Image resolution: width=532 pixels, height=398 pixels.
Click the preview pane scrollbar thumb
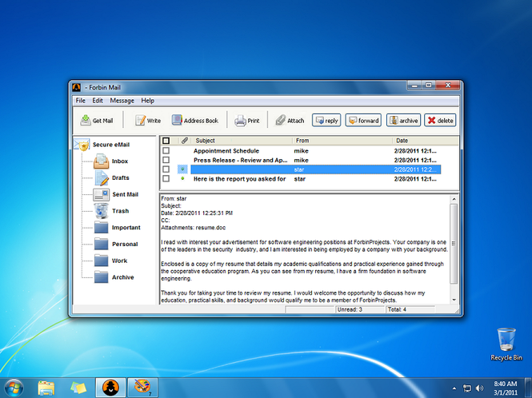(454, 244)
